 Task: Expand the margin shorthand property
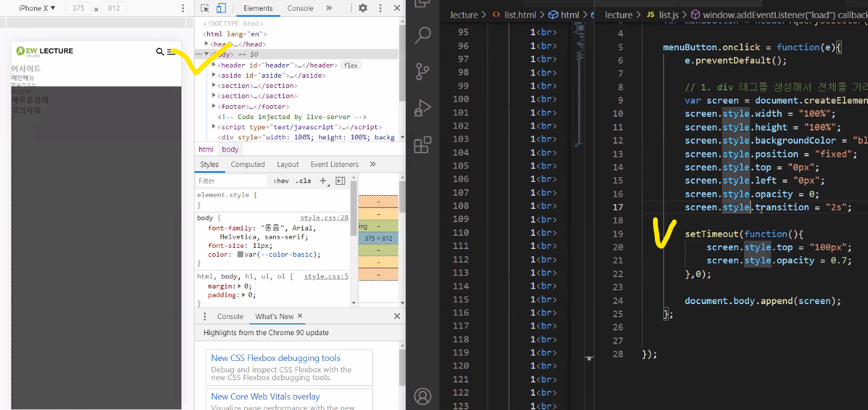click(x=240, y=287)
